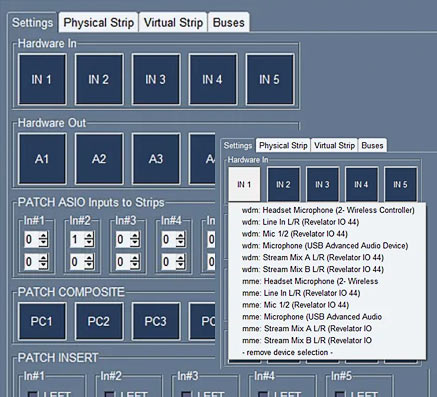Open IN 2 device list in small overlay window
The height and width of the screenshot is (397, 437).
pyautogui.click(x=283, y=184)
